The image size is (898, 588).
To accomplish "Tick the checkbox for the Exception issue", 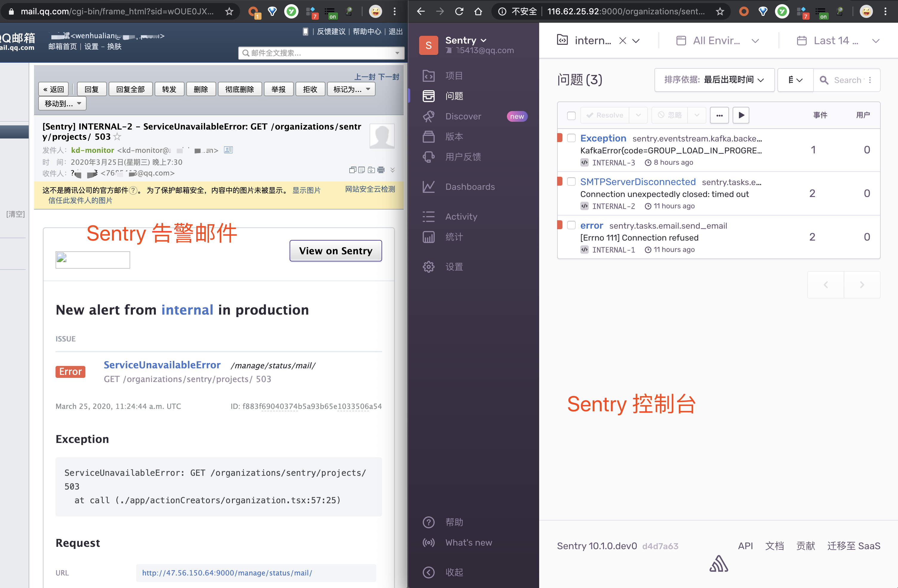I will pyautogui.click(x=571, y=138).
